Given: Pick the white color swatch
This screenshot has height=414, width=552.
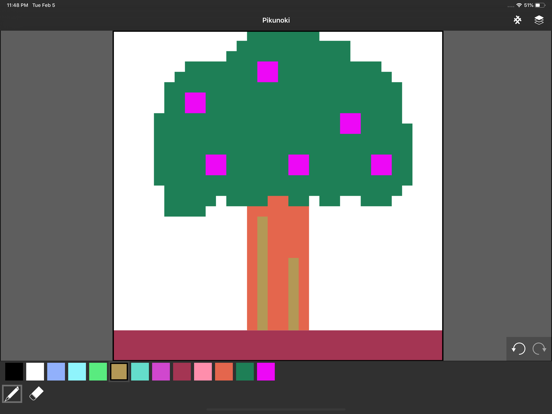Looking at the screenshot, I should pos(35,372).
